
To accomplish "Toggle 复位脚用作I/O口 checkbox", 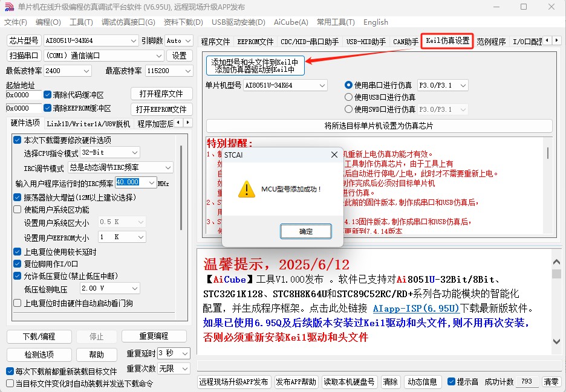I will point(17,263).
